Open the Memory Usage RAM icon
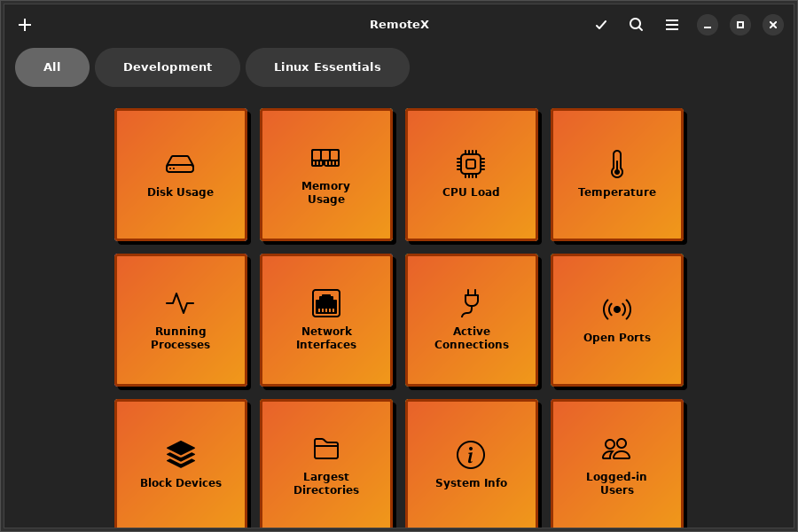This screenshot has width=798, height=532. click(x=325, y=158)
